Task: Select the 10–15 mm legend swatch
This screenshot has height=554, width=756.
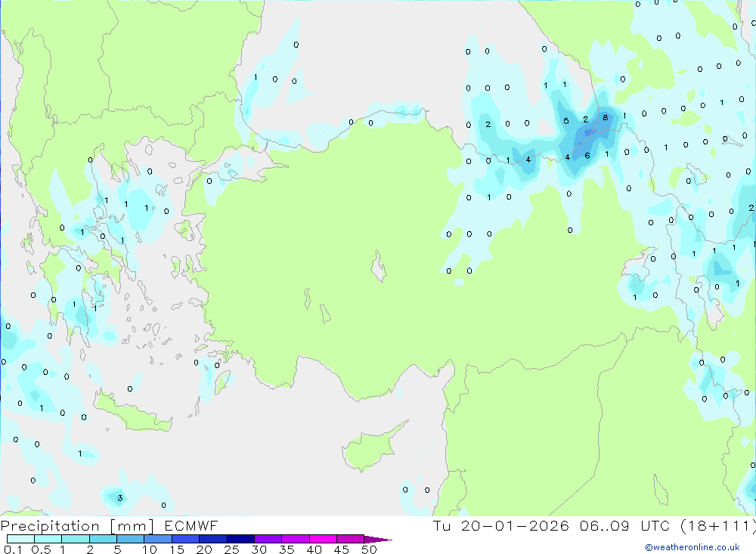Action: click(158, 539)
